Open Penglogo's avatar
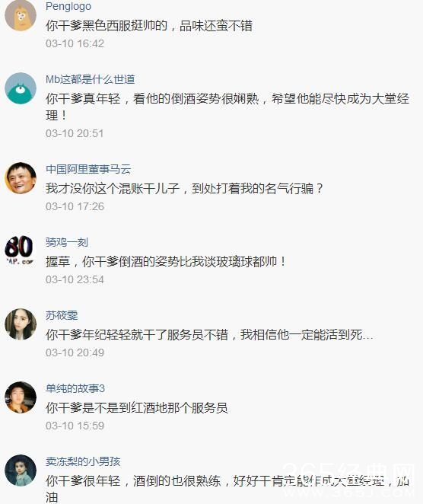 [x=21, y=15]
